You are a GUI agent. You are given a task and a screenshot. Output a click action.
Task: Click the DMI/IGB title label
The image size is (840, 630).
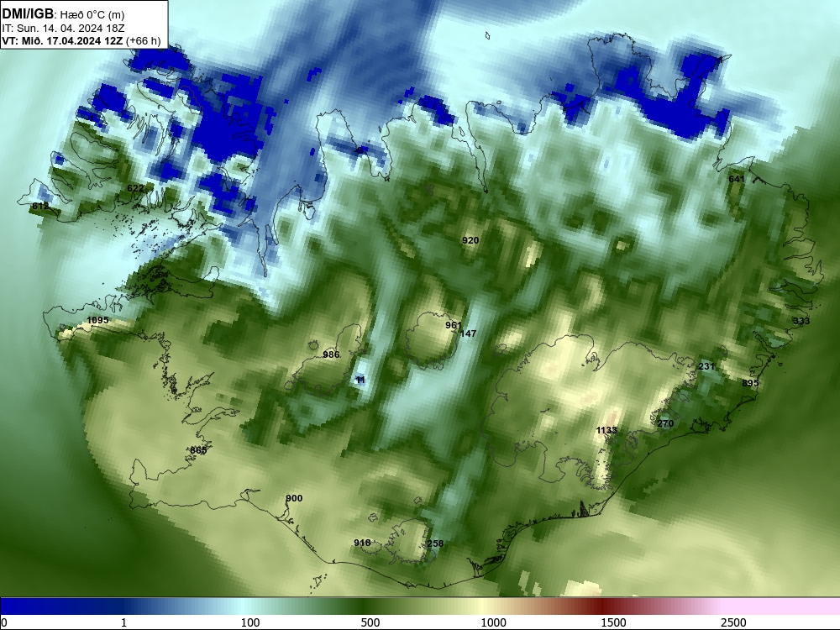point(28,13)
